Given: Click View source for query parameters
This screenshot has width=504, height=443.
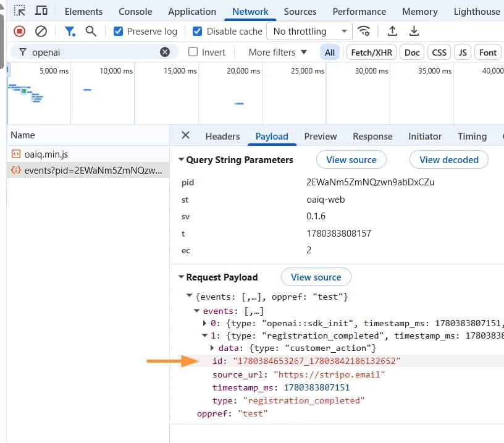Looking at the screenshot, I should pos(351,160).
